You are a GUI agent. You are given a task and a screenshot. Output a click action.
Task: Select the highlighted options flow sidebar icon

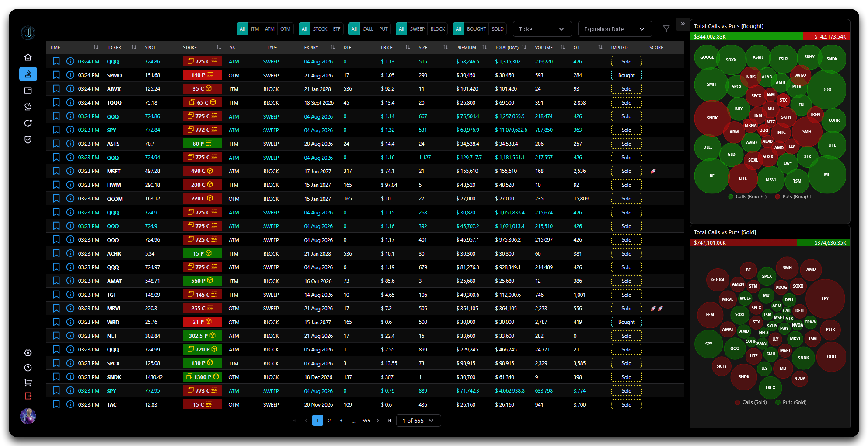pos(28,74)
